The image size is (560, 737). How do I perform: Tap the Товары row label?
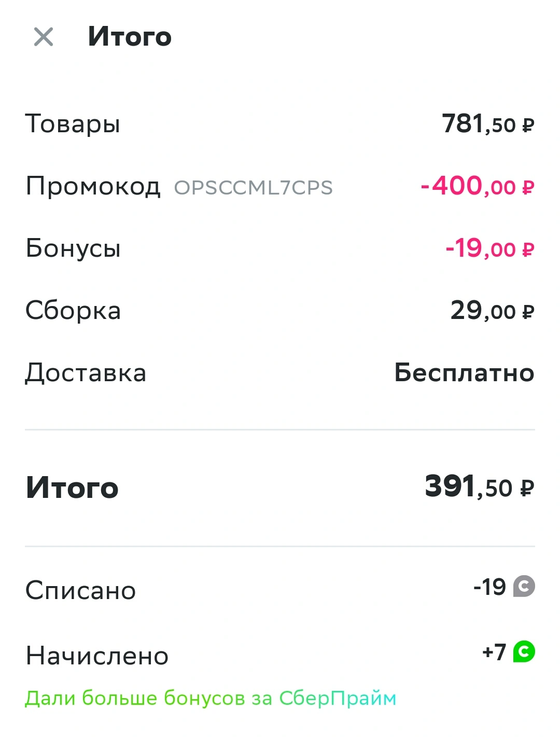click(x=73, y=125)
